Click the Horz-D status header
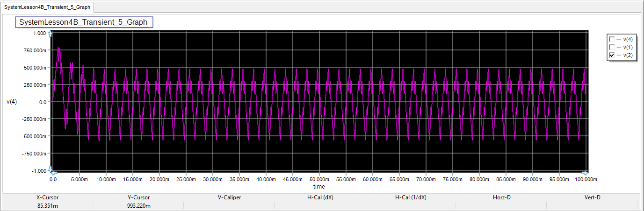 click(502, 197)
